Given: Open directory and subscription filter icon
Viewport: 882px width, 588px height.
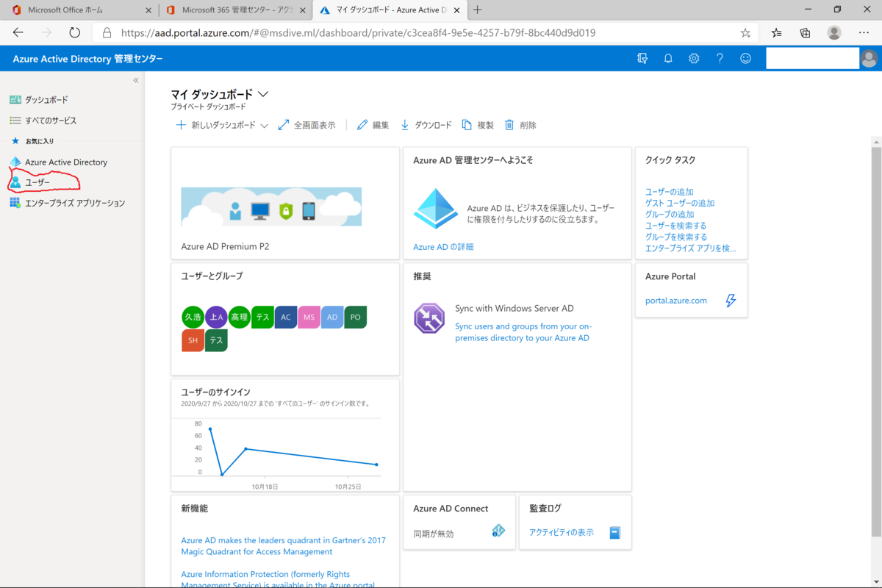Looking at the screenshot, I should tap(642, 59).
